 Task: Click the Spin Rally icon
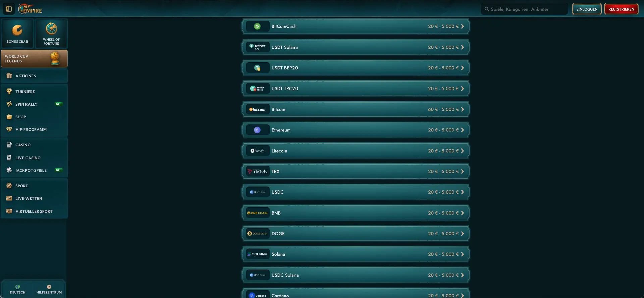pos(9,104)
